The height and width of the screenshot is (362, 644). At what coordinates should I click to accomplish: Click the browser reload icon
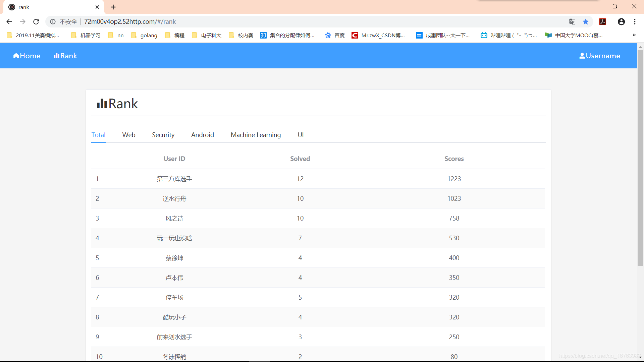tap(36, 22)
